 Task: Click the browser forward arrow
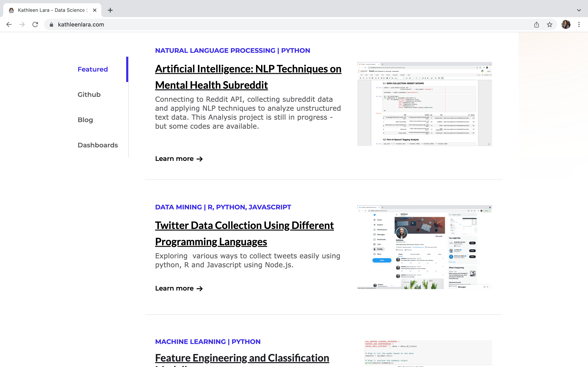pyautogui.click(x=22, y=24)
